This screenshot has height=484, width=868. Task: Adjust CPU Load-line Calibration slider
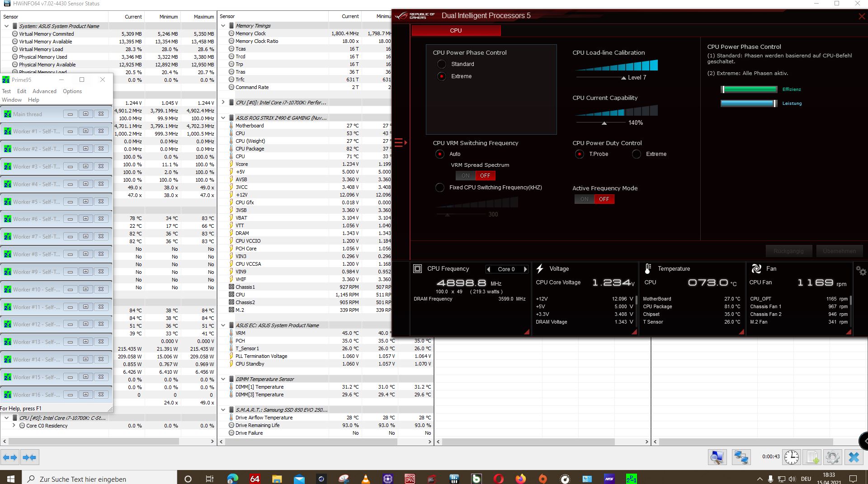pos(623,78)
